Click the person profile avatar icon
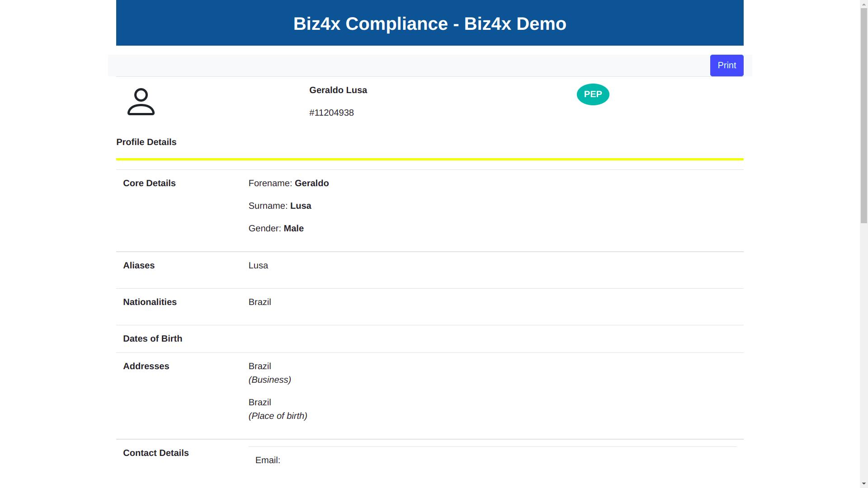 pyautogui.click(x=141, y=102)
